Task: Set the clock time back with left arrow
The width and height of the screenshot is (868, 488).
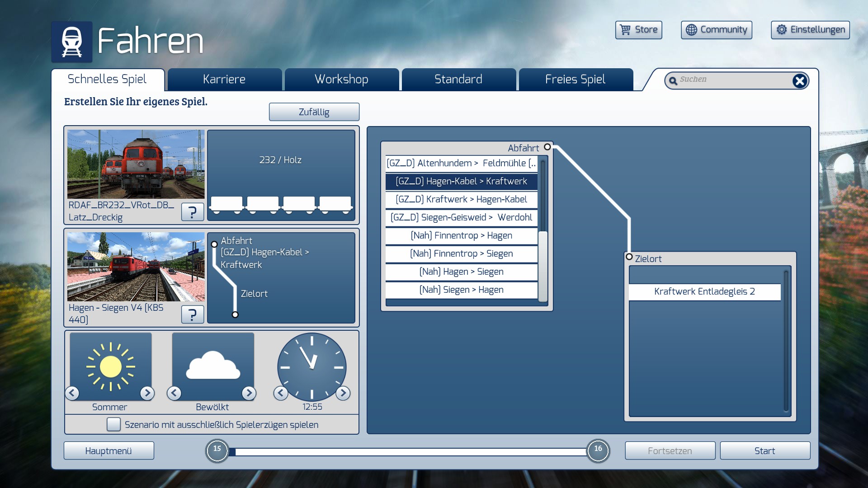Action: click(281, 393)
